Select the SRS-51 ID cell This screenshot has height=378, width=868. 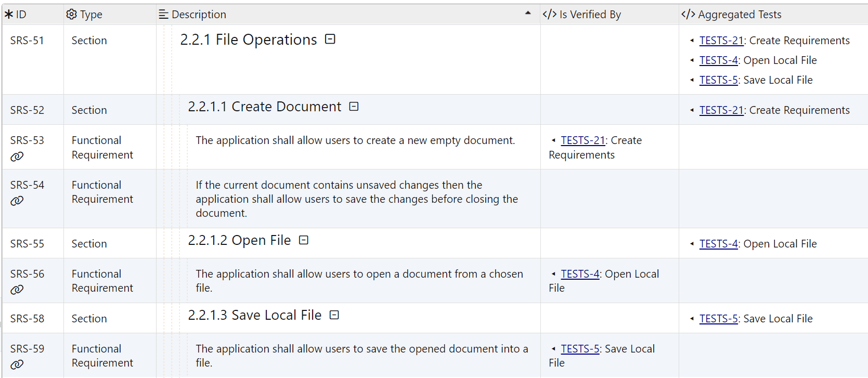pos(33,60)
